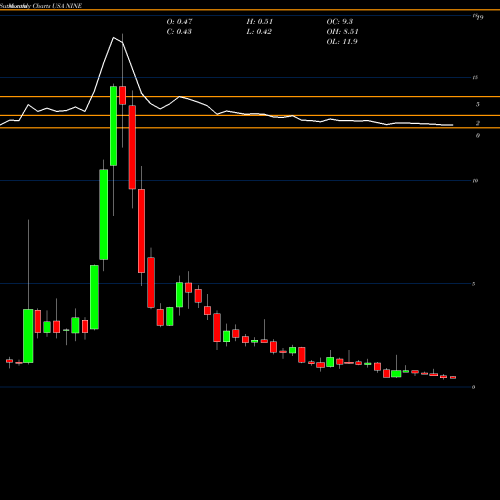Click the 'Charts USA NINE' chart title

pyautogui.click(x=57, y=6)
